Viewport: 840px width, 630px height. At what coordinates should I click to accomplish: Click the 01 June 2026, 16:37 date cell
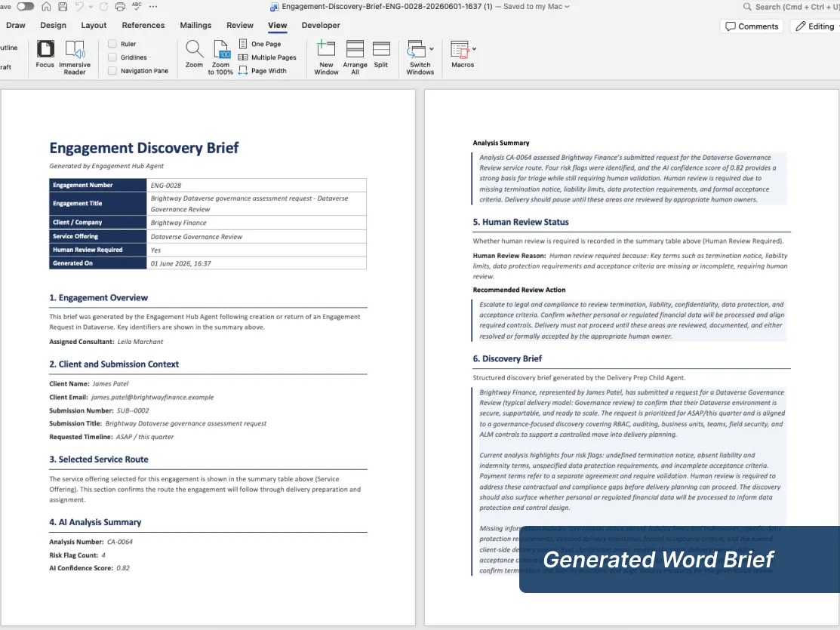(257, 263)
